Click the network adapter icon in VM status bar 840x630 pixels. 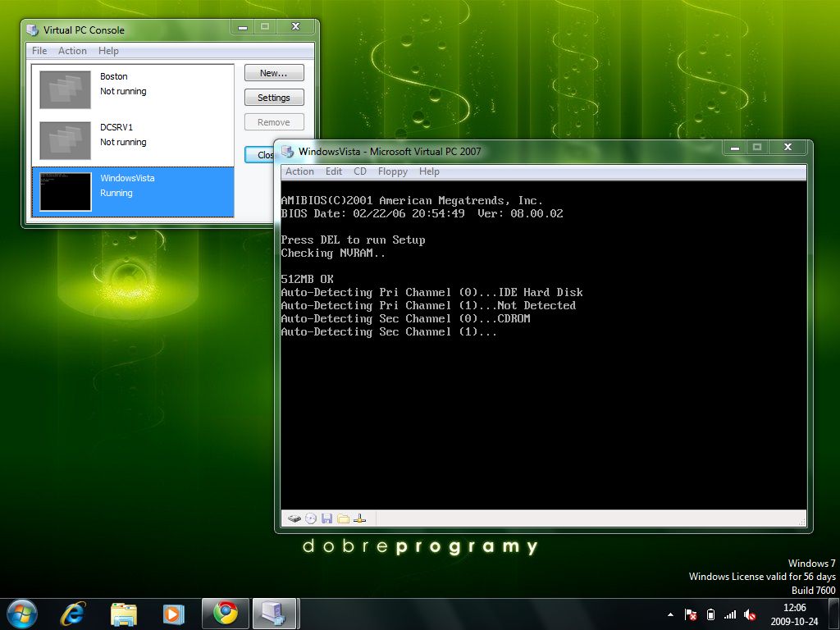(360, 518)
